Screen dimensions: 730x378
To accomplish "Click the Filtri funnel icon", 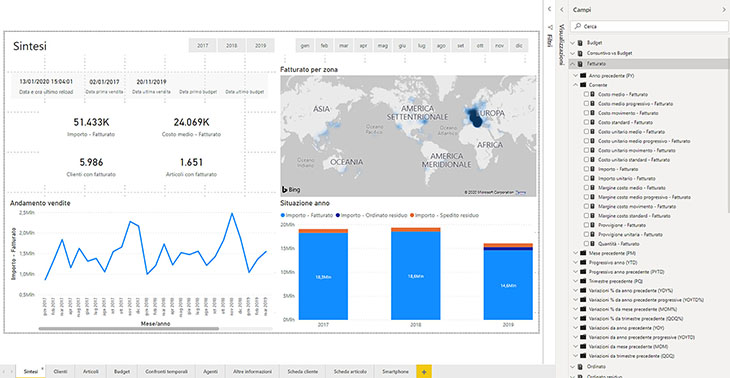I will 550,27.
